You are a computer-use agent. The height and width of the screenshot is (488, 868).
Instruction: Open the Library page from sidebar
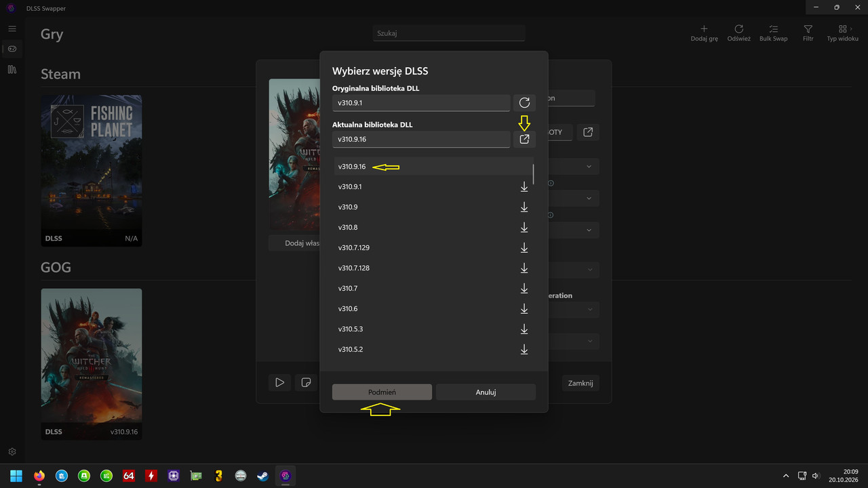tap(12, 69)
